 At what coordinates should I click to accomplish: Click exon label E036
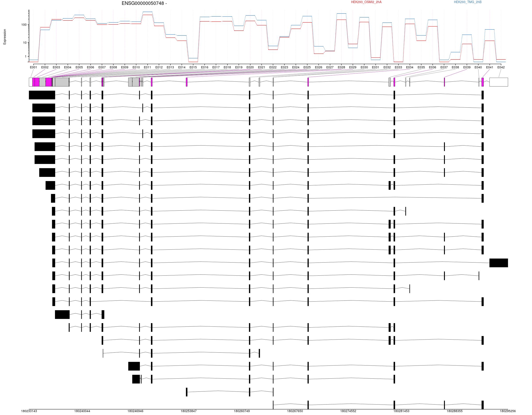(433, 67)
